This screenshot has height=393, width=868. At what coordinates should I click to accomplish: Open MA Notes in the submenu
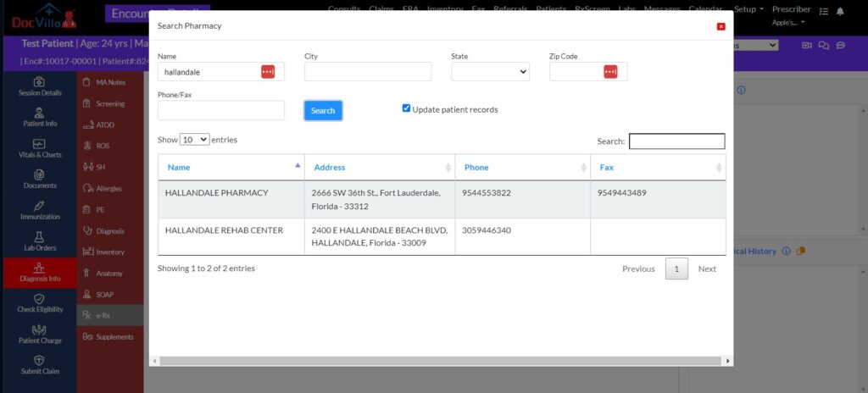109,82
